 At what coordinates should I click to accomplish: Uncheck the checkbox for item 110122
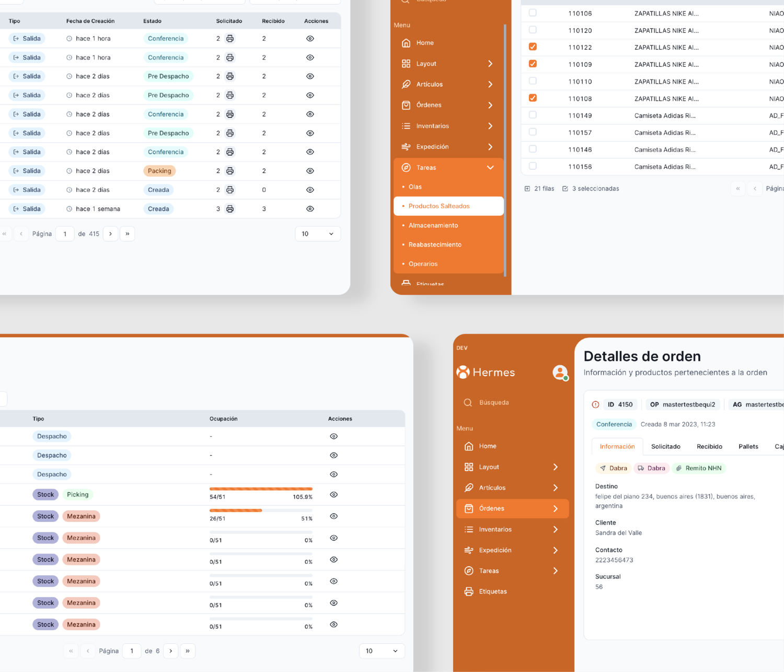(533, 47)
